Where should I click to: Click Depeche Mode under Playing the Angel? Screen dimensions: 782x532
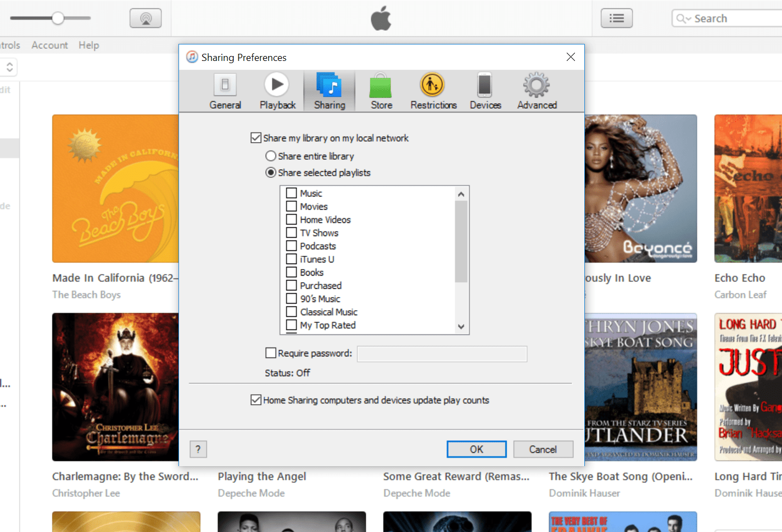tap(251, 493)
